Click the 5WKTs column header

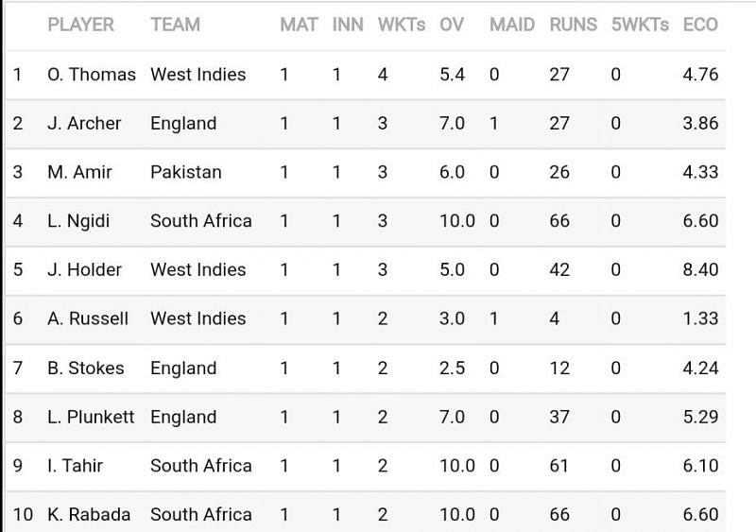tap(641, 25)
